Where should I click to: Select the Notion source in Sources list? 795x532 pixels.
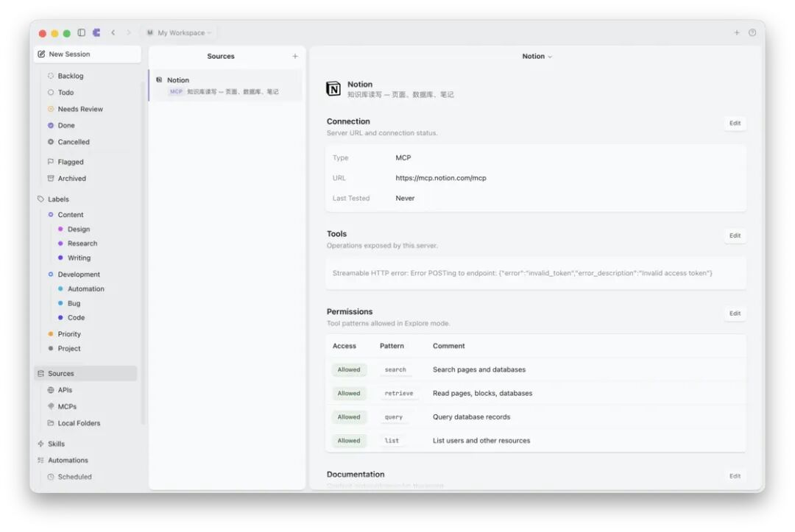click(226, 85)
